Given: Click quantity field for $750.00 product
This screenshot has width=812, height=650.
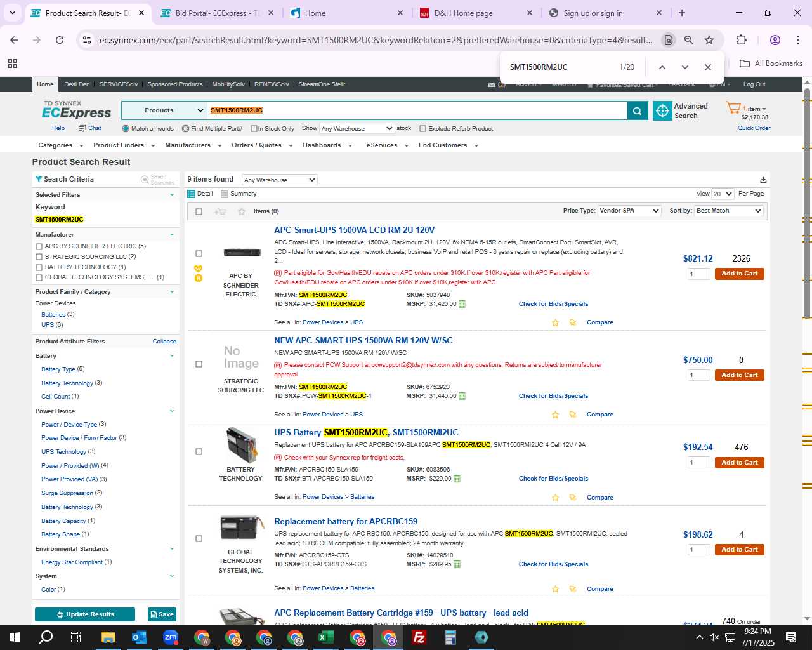Looking at the screenshot, I should 698,375.
